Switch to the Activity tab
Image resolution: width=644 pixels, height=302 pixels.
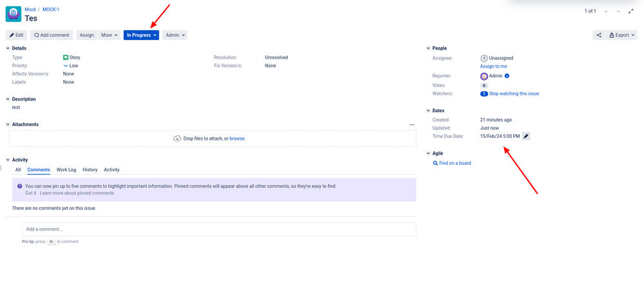pyautogui.click(x=112, y=170)
